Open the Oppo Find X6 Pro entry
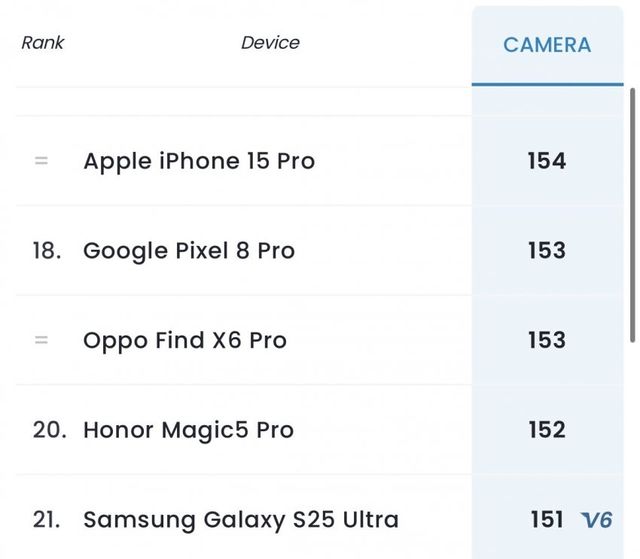The image size is (640, 559). point(185,340)
